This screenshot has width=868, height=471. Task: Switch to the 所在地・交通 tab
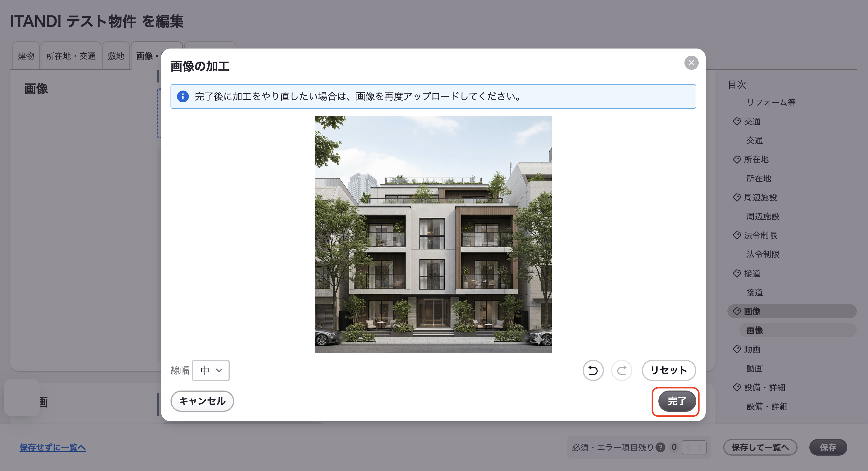71,56
